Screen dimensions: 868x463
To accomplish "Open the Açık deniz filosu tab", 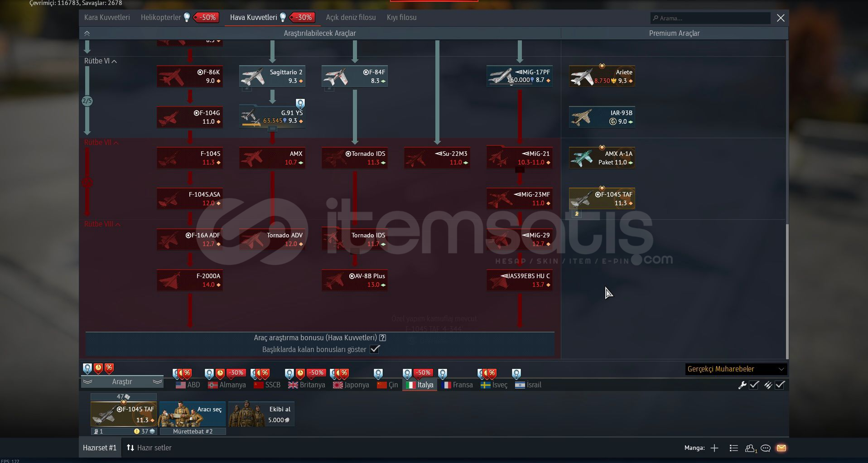I will pyautogui.click(x=351, y=17).
